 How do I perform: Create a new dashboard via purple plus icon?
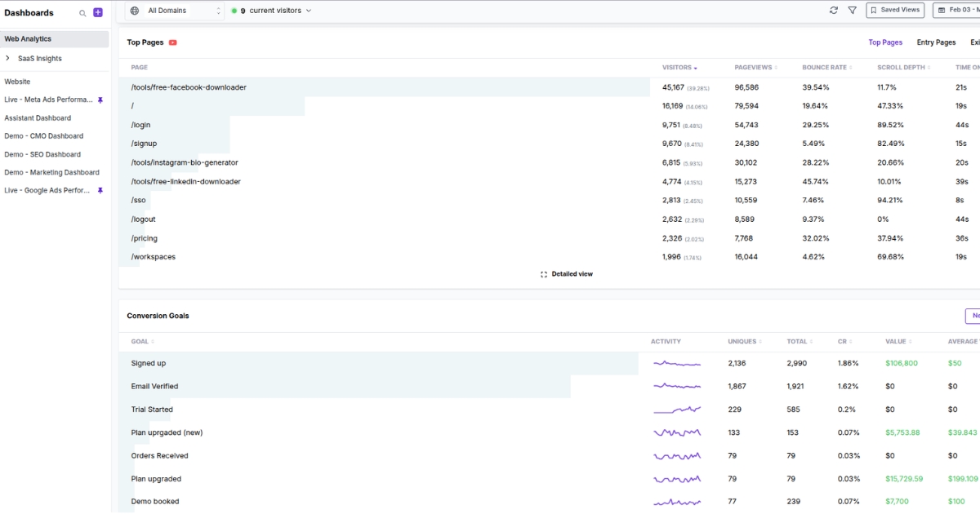97,12
